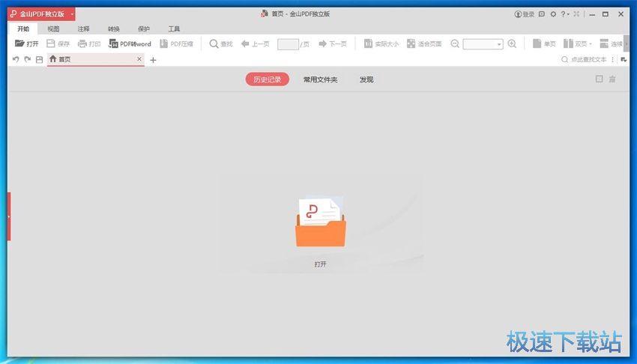Expand the red side panel handle

[9, 216]
